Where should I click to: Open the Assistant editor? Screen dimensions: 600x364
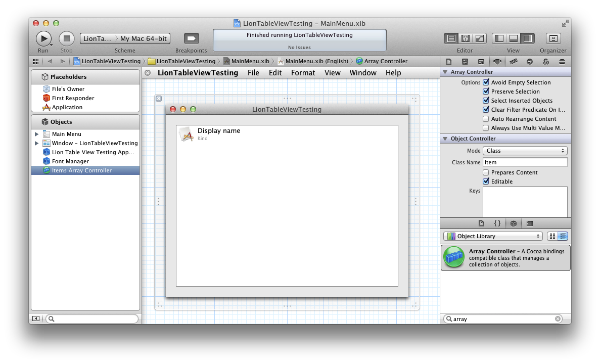466,38
